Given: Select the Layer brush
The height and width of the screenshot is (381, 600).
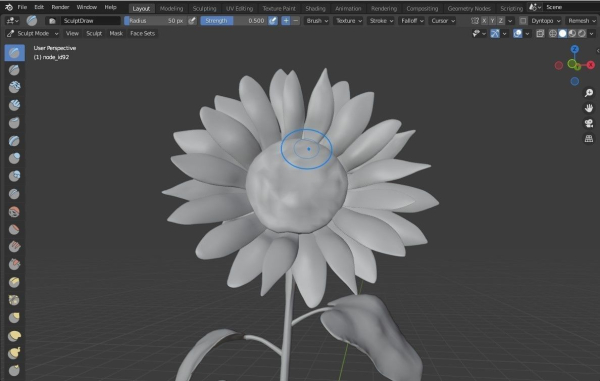Looking at the screenshot, I should click(x=15, y=141).
